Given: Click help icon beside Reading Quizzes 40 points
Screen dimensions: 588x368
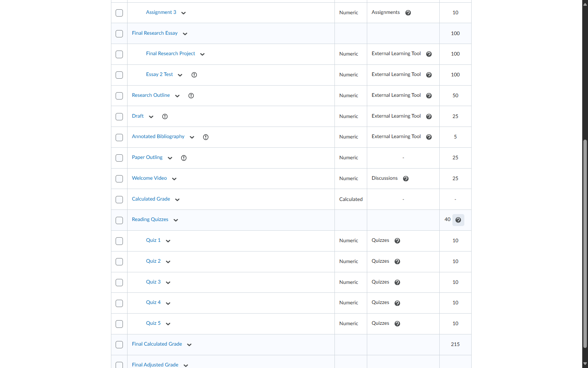Looking at the screenshot, I should click(458, 220).
